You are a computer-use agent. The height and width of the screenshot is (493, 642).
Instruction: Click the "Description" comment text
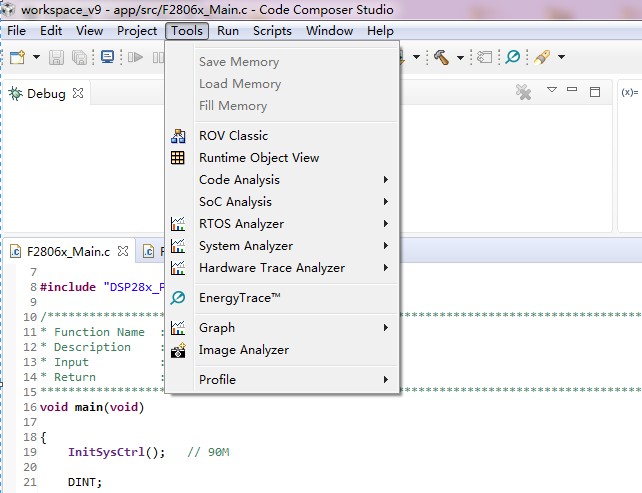[92, 347]
